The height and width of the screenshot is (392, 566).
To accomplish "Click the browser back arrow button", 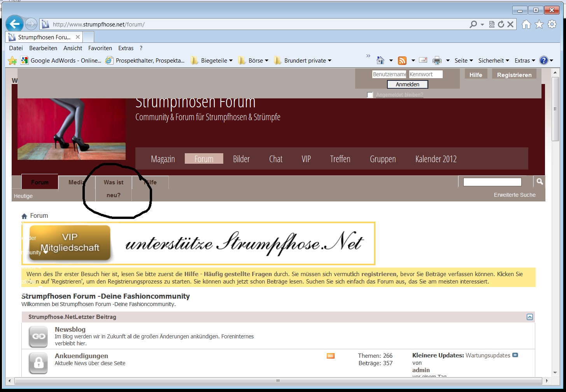I will point(14,24).
